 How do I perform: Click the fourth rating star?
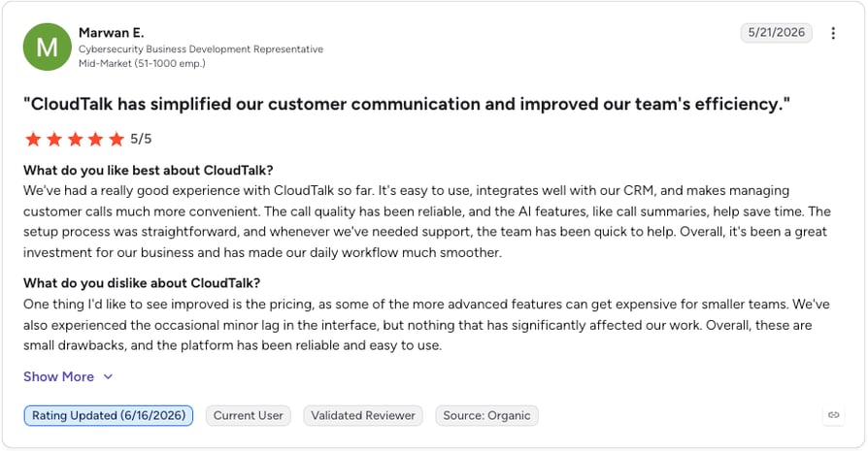(x=95, y=139)
